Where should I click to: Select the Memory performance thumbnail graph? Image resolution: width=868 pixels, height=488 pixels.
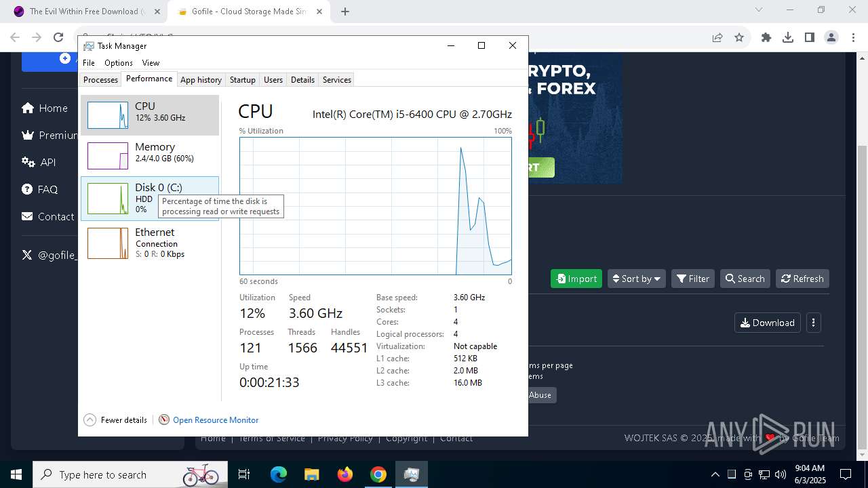coord(108,156)
